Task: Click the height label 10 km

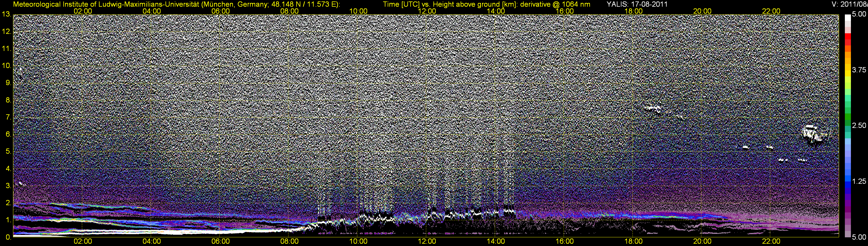Action: pyautogui.click(x=6, y=65)
